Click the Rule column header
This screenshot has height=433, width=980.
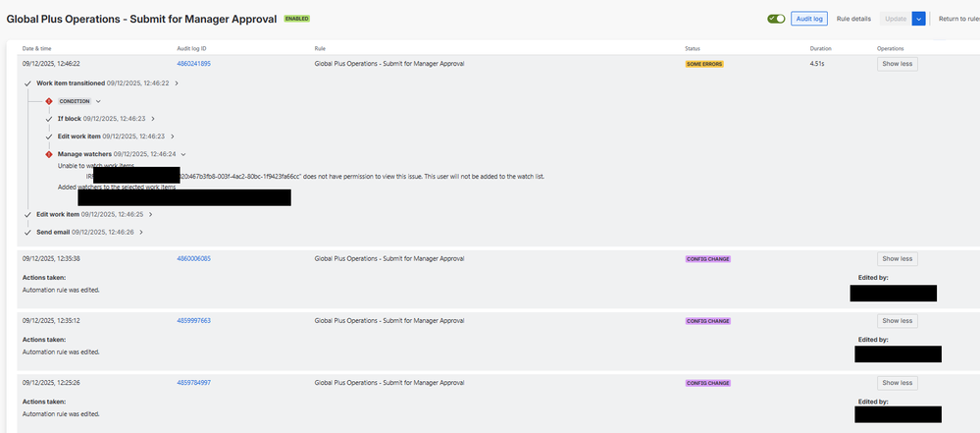pos(320,48)
